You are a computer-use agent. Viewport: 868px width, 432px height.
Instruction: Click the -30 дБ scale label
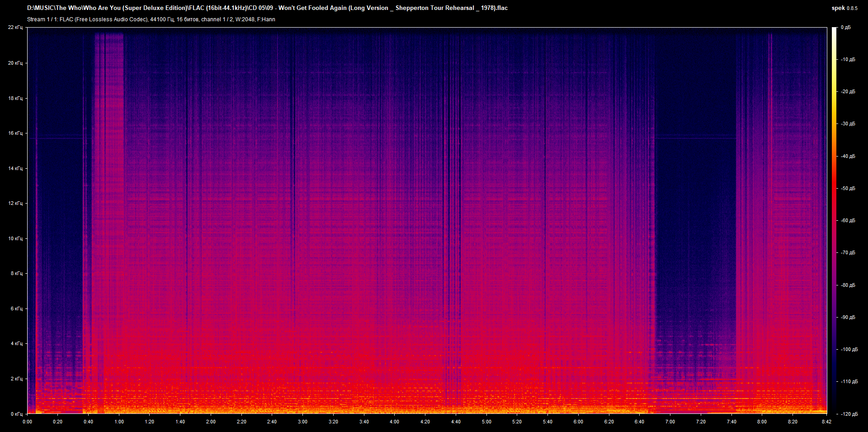point(848,124)
